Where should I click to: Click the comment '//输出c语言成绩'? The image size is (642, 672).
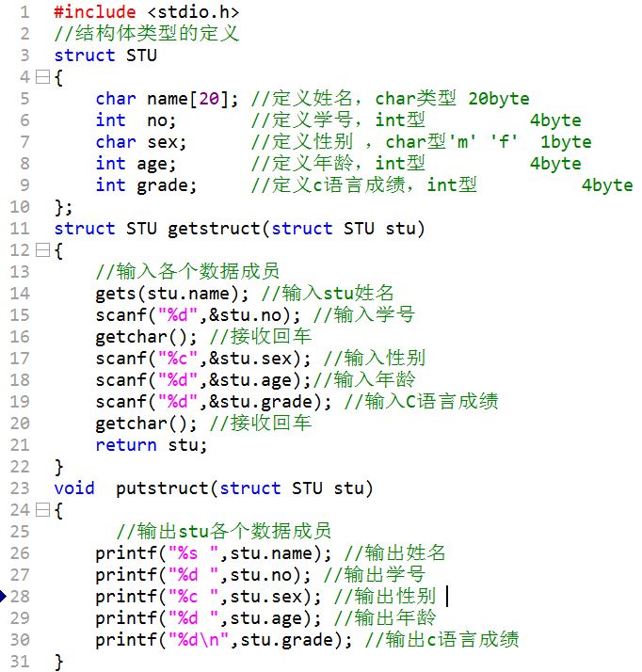tap(441, 640)
